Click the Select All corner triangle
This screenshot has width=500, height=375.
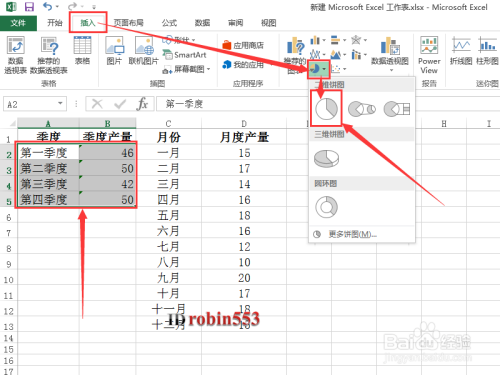click(12, 124)
